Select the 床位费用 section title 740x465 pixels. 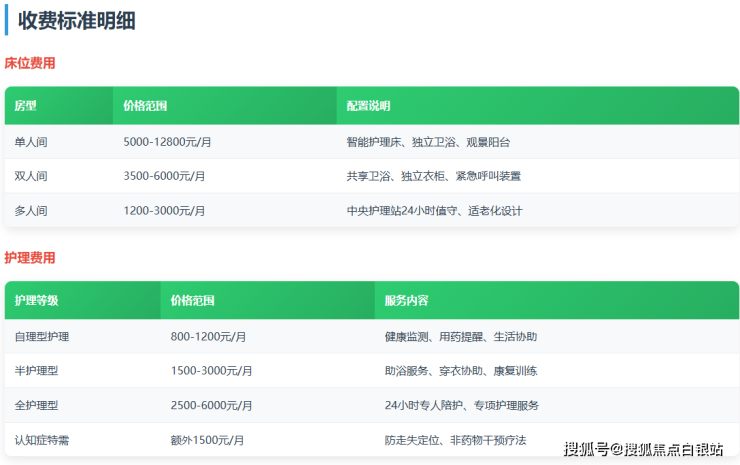(30, 63)
